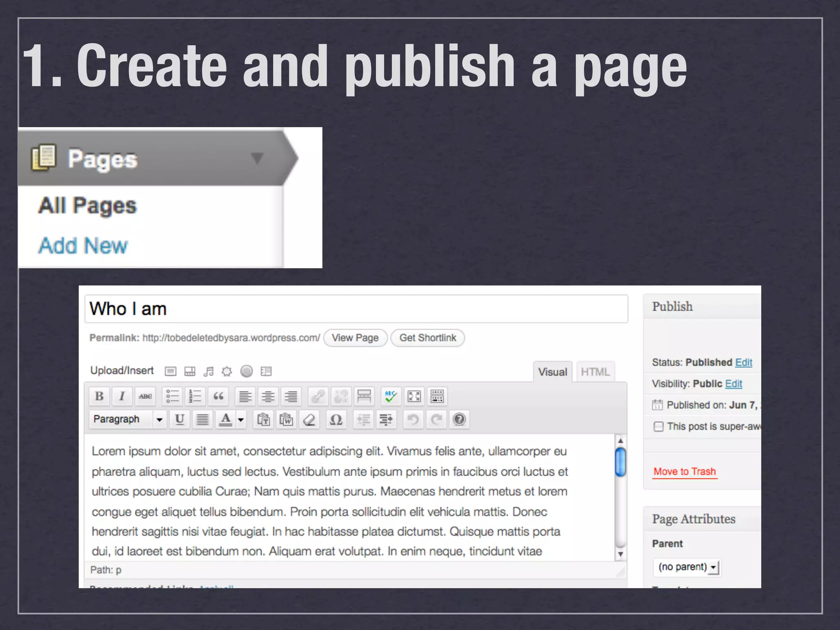Click the calendar icon beside Published on
Viewport: 840px width, 630px height.
click(x=657, y=405)
